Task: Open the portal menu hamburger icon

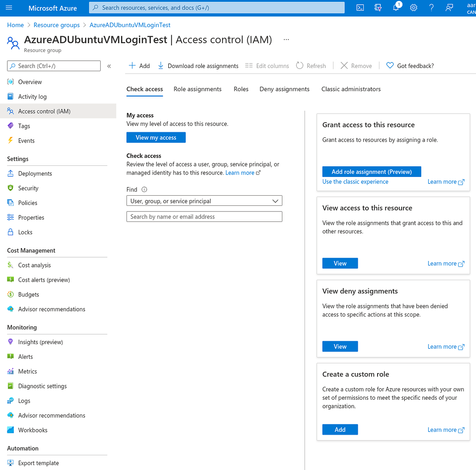Action: [9, 7]
